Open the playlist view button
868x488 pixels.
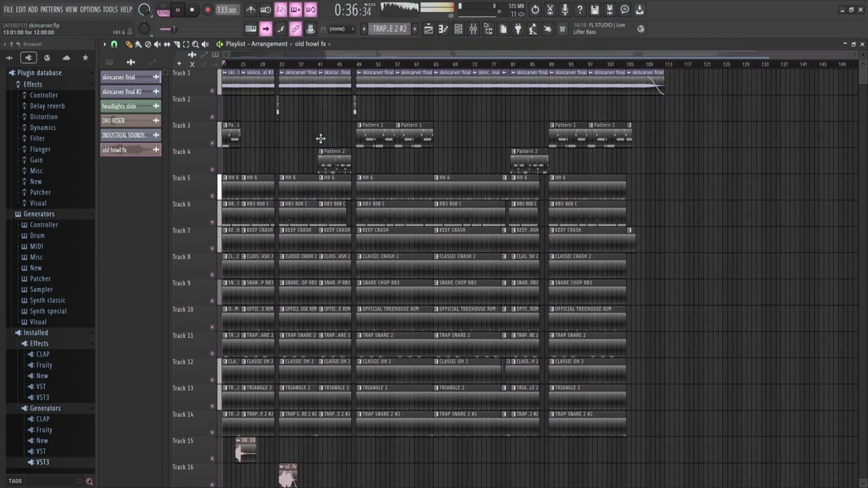click(x=428, y=29)
